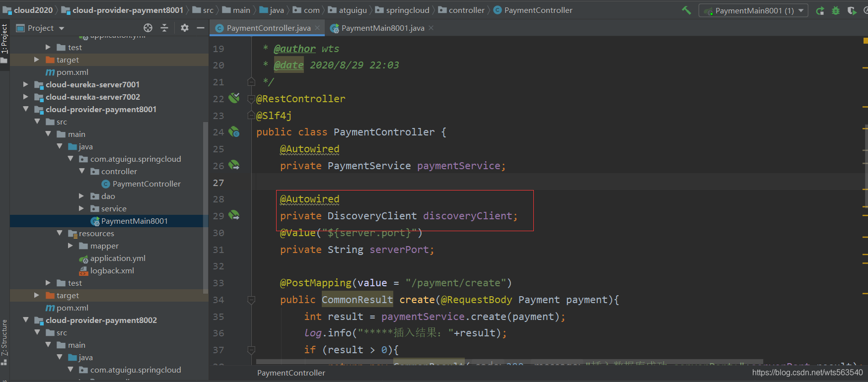
Task: Click the controller breadcrumb item
Action: tap(461, 10)
